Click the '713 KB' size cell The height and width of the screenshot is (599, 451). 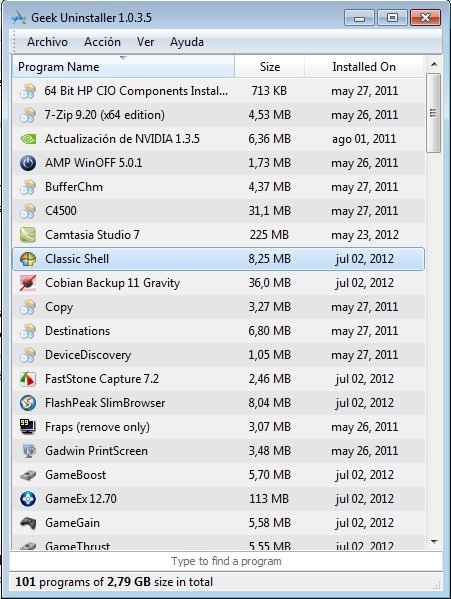pos(269,91)
